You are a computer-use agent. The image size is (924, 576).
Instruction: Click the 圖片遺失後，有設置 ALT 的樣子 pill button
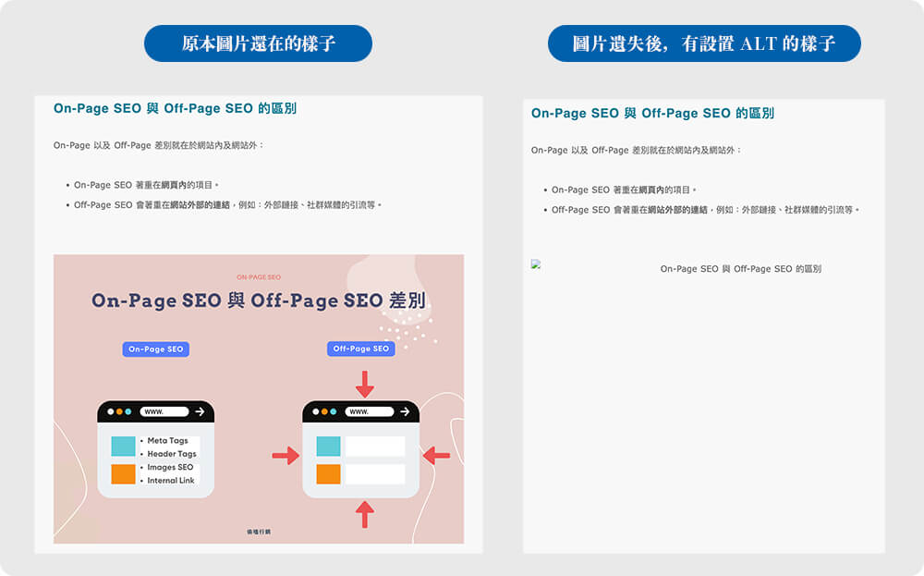(x=704, y=43)
